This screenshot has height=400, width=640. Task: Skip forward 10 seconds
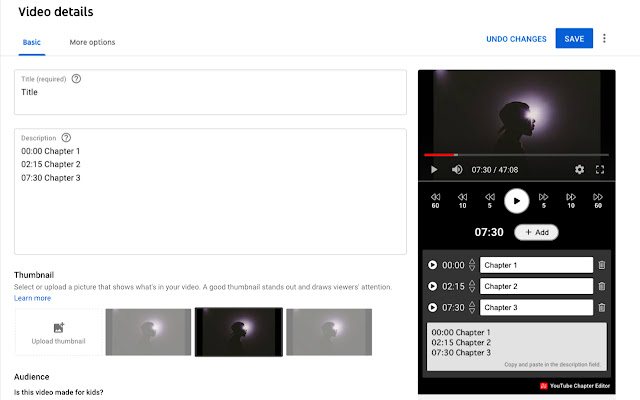(x=571, y=201)
